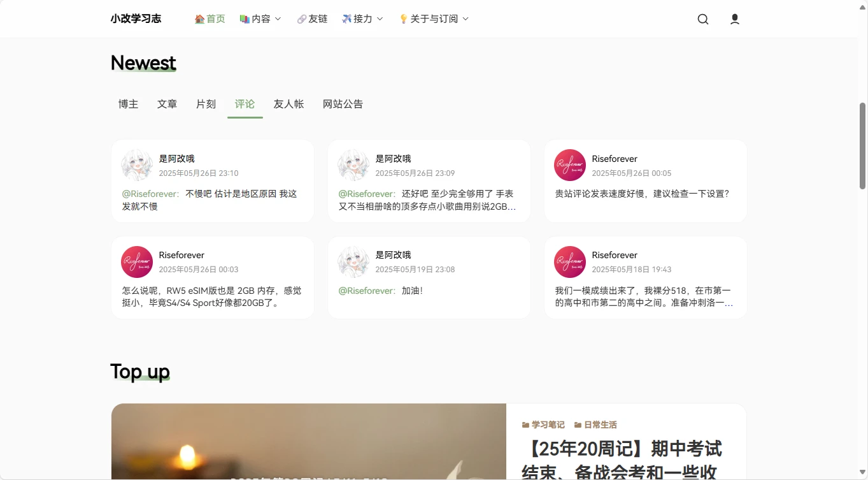Open the '加油!' comment

tap(412, 291)
